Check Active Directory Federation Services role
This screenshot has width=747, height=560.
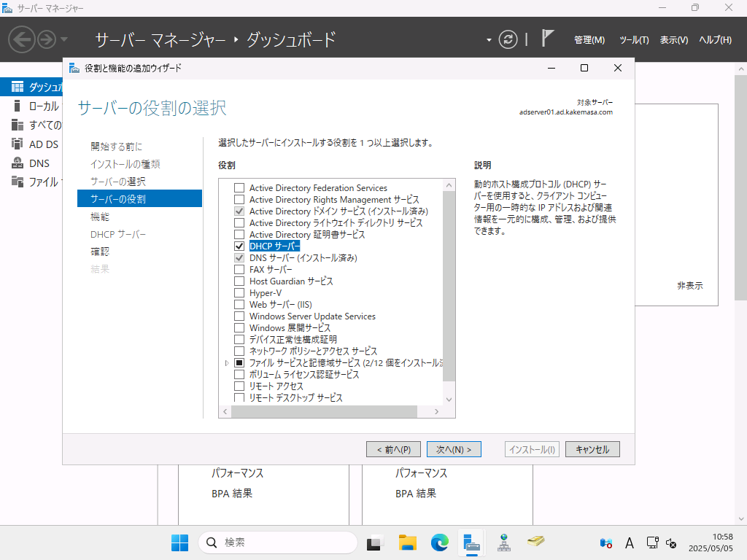239,187
